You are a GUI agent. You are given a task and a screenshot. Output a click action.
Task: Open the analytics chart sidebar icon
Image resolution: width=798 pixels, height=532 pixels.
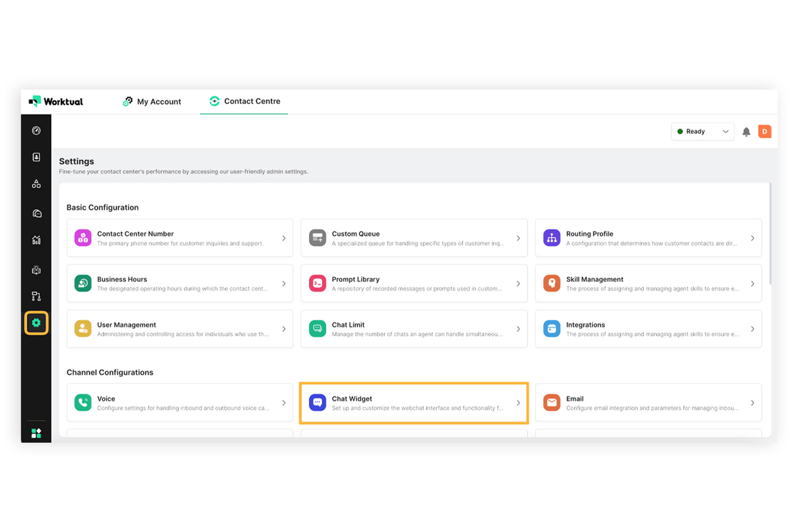coord(36,240)
